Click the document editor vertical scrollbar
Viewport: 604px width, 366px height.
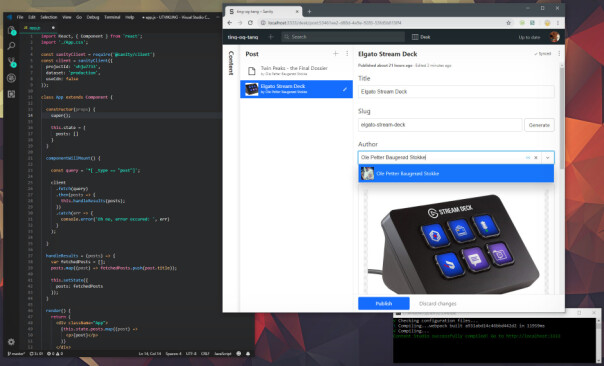562,118
